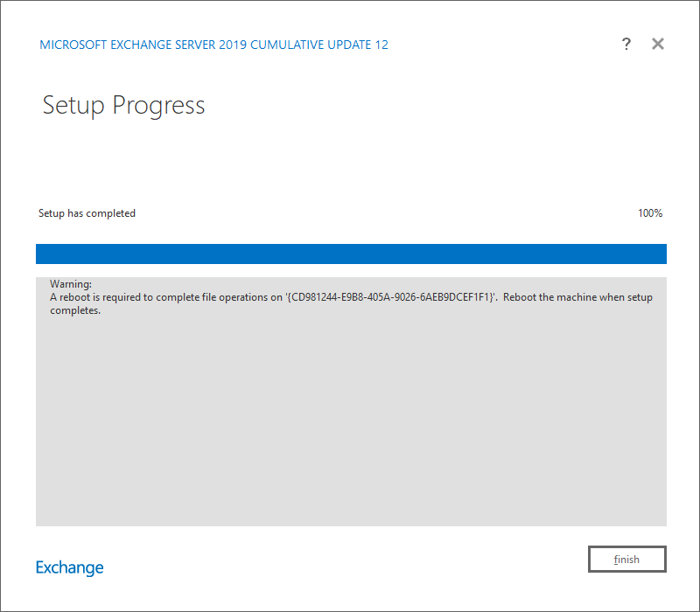
Task: Click the 'Warning:' label in message box
Action: click(x=71, y=283)
